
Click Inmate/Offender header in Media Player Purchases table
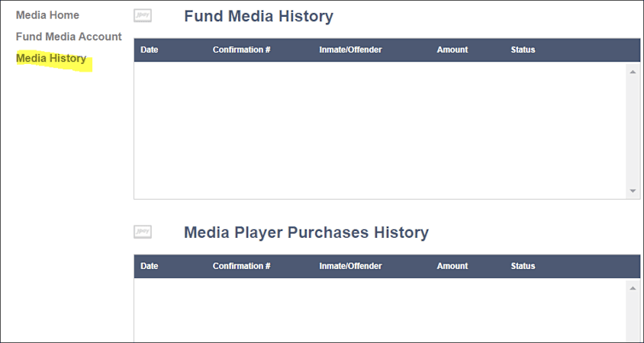[350, 267]
